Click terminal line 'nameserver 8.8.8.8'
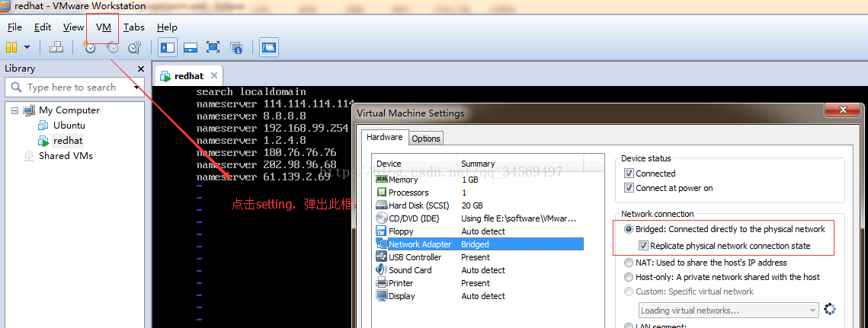This screenshot has width=868, height=328. click(x=251, y=116)
